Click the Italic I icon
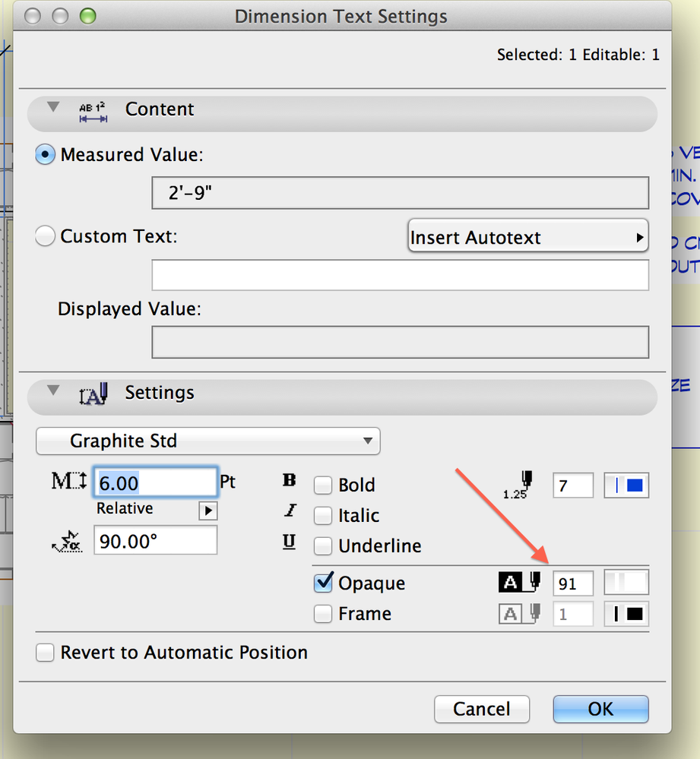Screen dimensions: 700x759 (x=289, y=512)
